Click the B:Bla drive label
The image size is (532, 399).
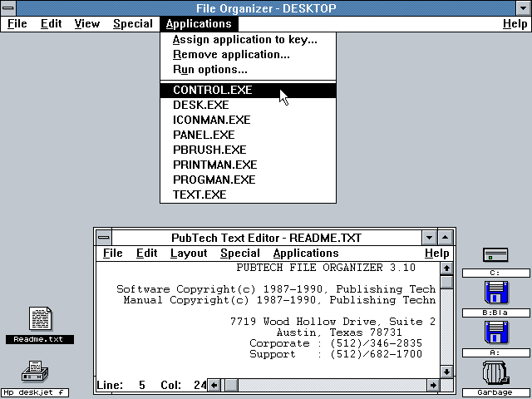495,313
